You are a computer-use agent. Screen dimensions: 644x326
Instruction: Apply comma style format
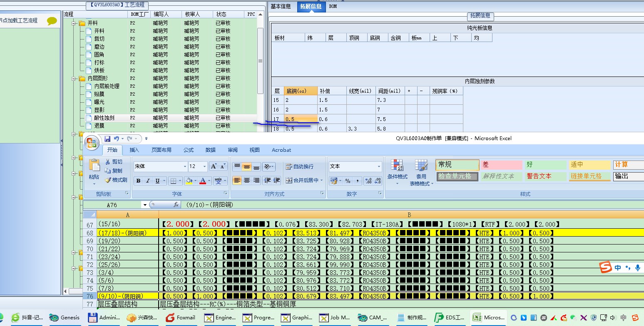[358, 181]
